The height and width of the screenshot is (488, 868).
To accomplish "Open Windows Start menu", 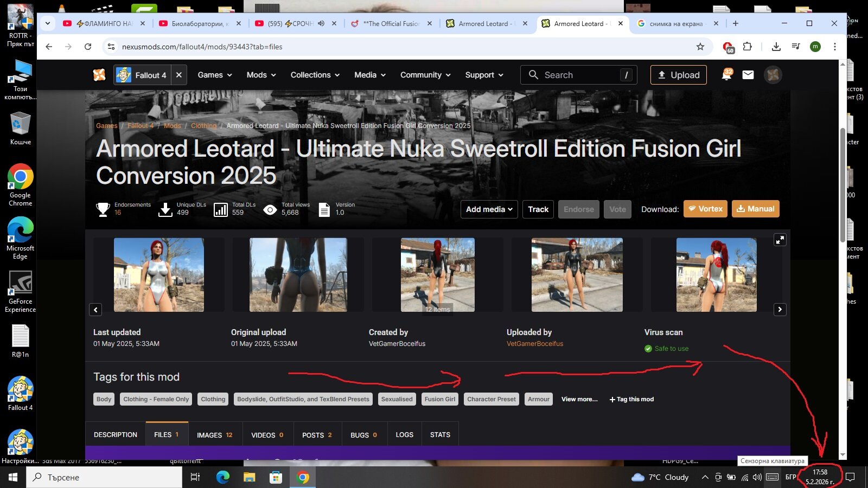I will 13,477.
